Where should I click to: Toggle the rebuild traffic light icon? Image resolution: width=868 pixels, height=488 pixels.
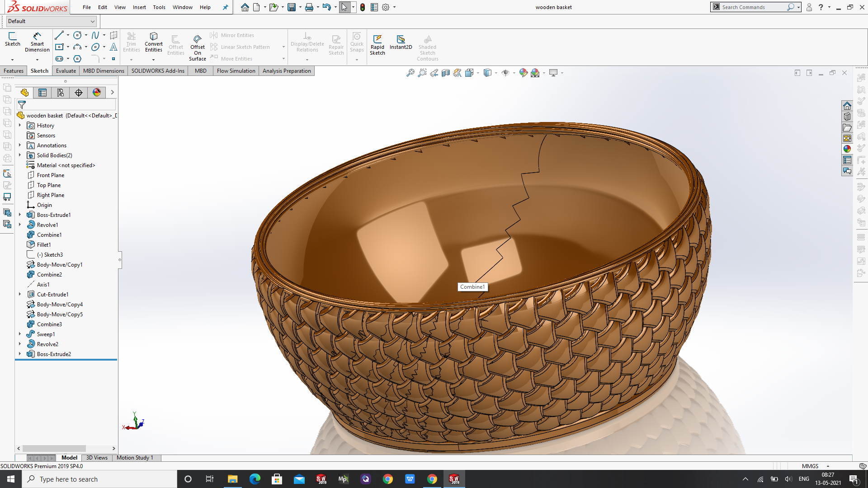[x=363, y=7]
